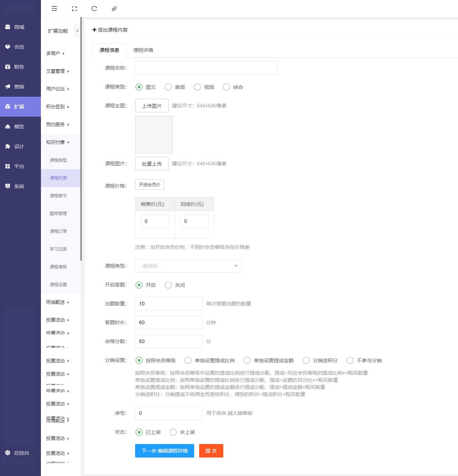Collapse the 知识付费 menu group
Image resolution: width=458 pixels, height=476 pixels.
coord(58,142)
